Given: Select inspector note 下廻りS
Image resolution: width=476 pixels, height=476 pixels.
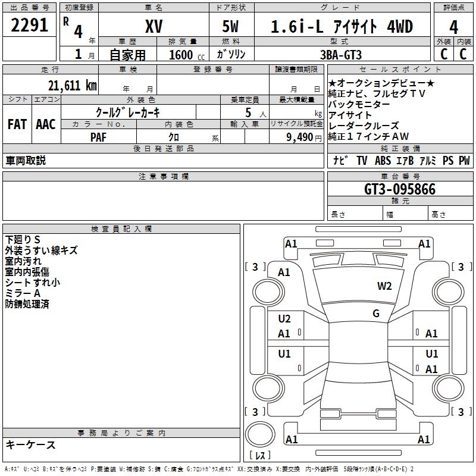Looking at the screenshot, I should tap(23, 240).
